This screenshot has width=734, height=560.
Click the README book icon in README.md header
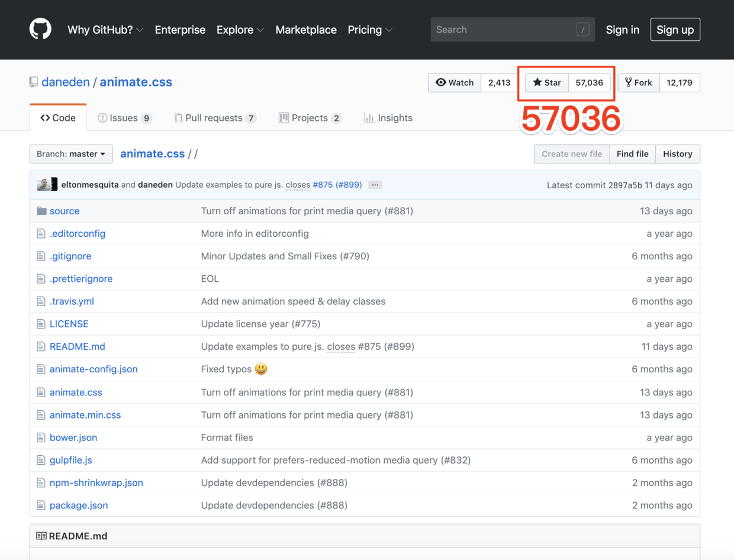click(x=41, y=536)
